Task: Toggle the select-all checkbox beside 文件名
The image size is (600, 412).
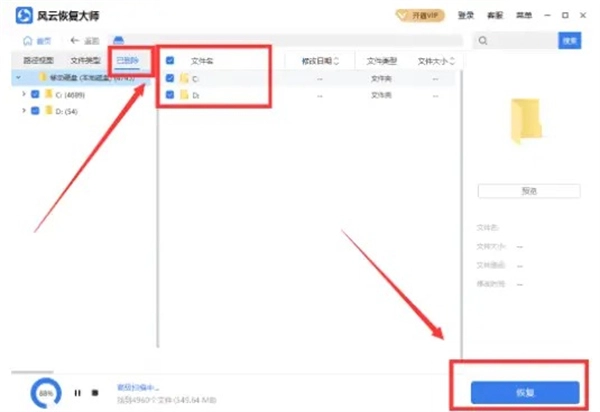Action: (x=170, y=60)
